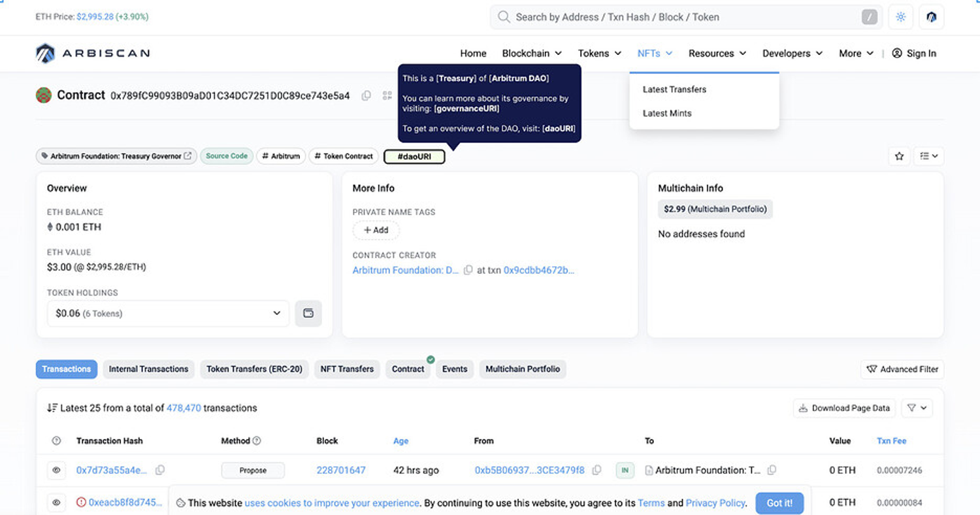This screenshot has height=515, width=980.
Task: Open the Multichain Portfolio tab
Action: tap(523, 369)
